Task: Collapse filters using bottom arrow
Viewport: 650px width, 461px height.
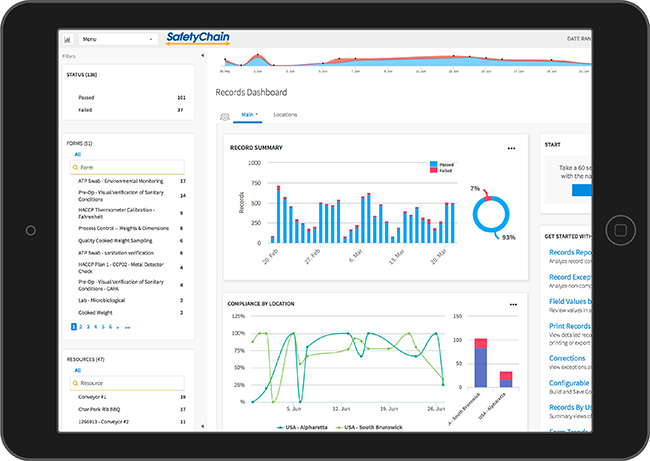Action: coord(202,426)
